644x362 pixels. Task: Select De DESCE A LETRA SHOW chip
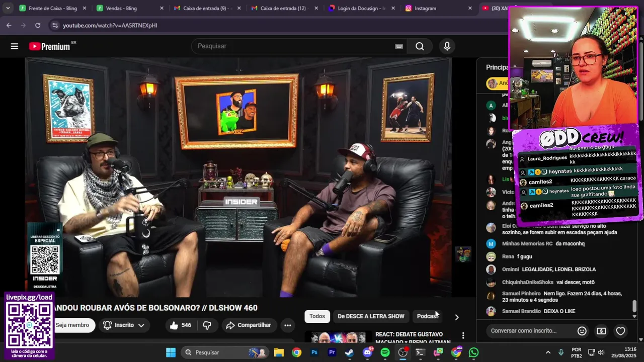pyautogui.click(x=371, y=316)
